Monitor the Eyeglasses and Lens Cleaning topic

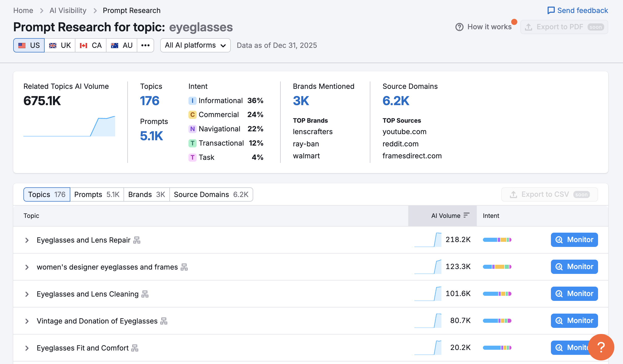[x=574, y=294]
